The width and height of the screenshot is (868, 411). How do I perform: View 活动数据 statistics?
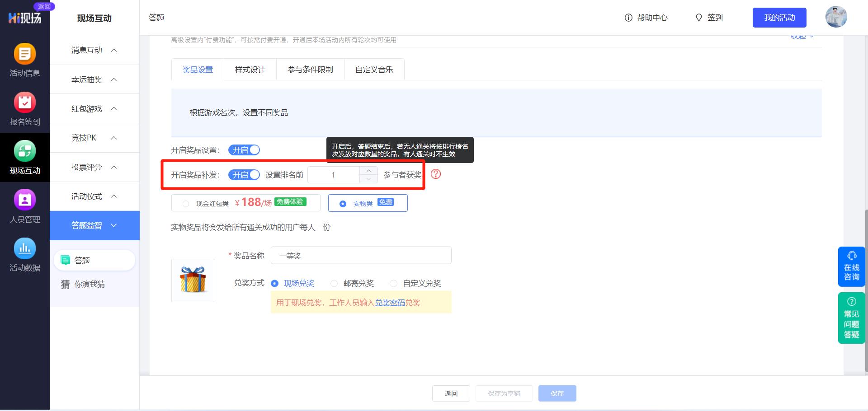tap(25, 255)
